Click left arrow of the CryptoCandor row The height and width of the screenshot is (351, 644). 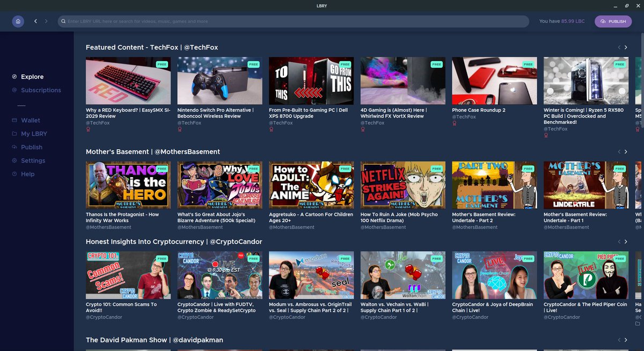pos(619,242)
